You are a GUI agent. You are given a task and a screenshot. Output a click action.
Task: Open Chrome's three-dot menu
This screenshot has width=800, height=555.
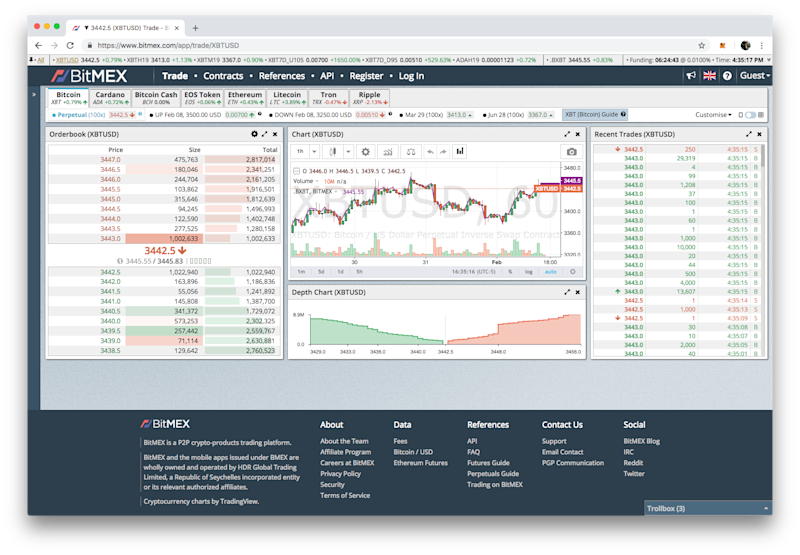761,45
